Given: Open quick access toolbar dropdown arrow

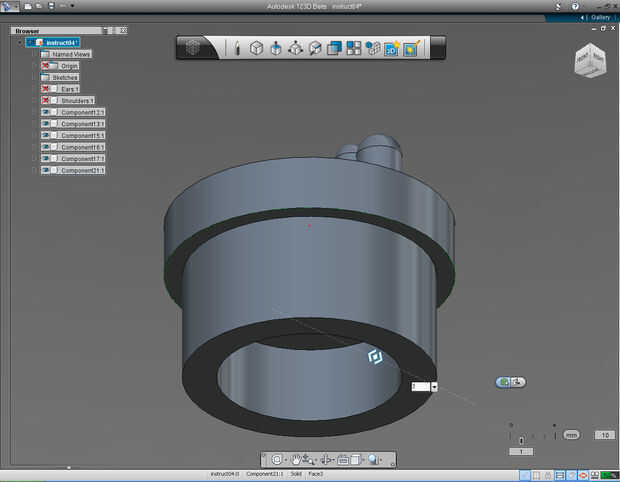Looking at the screenshot, I should pos(72,6).
